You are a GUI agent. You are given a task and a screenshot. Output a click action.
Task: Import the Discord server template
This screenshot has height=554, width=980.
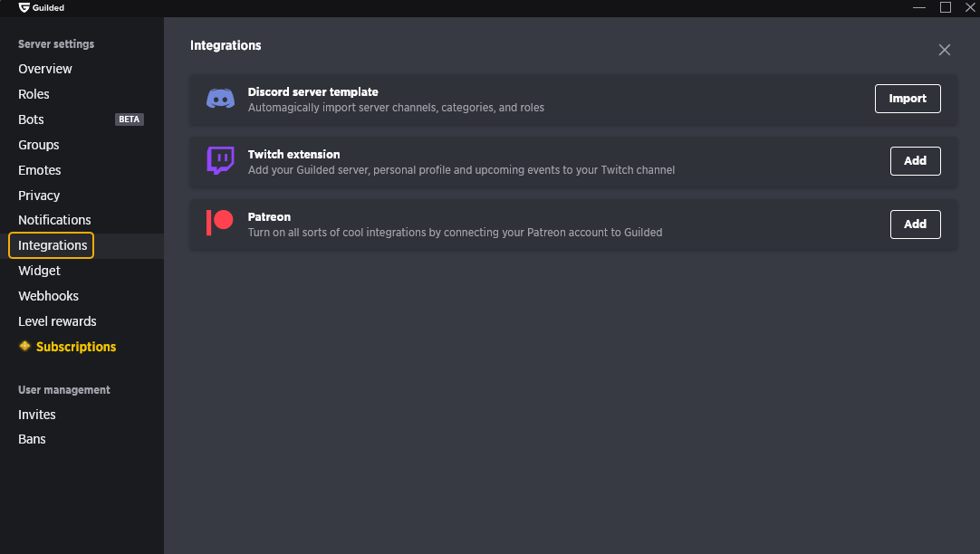(908, 99)
